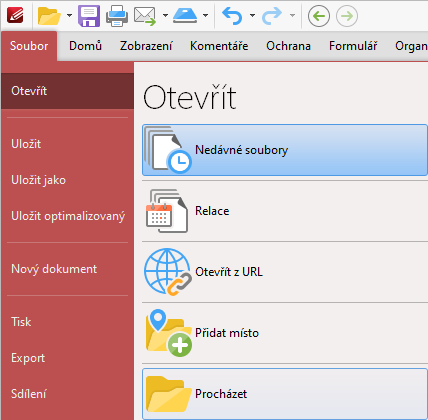The width and height of the screenshot is (428, 420).
Task: Choose Nový dokument from the left menu
Action: point(54,269)
